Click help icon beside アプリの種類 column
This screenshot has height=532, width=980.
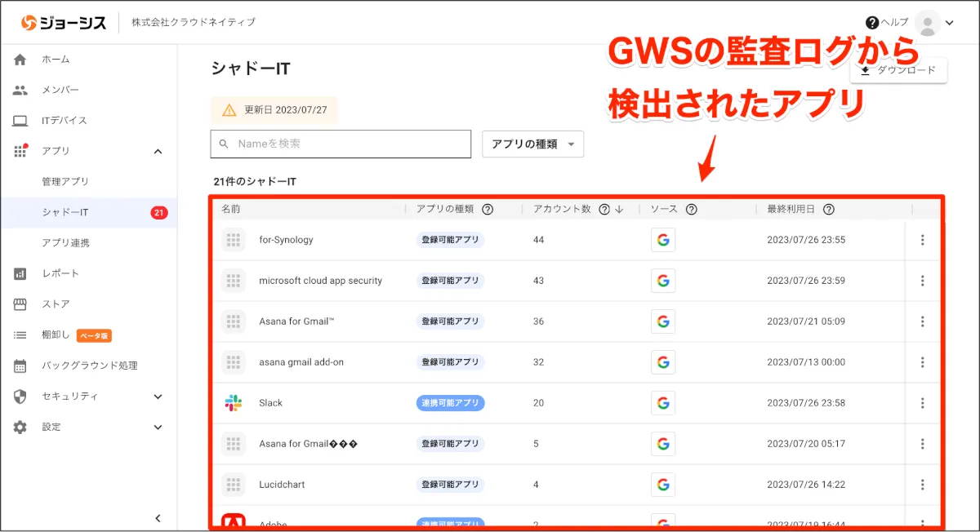click(488, 209)
